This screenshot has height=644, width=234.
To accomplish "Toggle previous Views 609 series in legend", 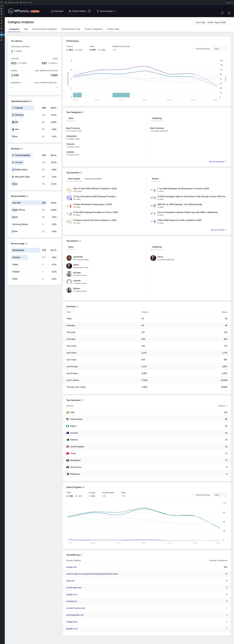I will [x=102, y=50].
